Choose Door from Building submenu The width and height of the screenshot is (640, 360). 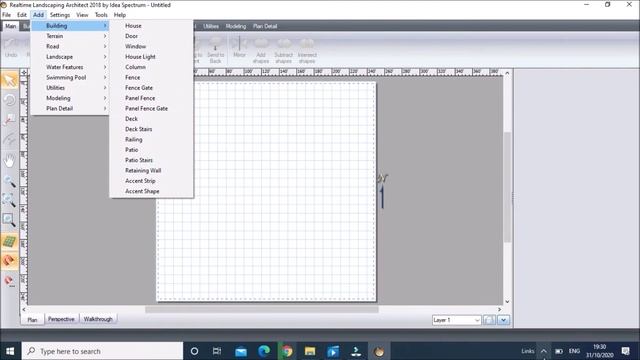[x=151, y=36]
